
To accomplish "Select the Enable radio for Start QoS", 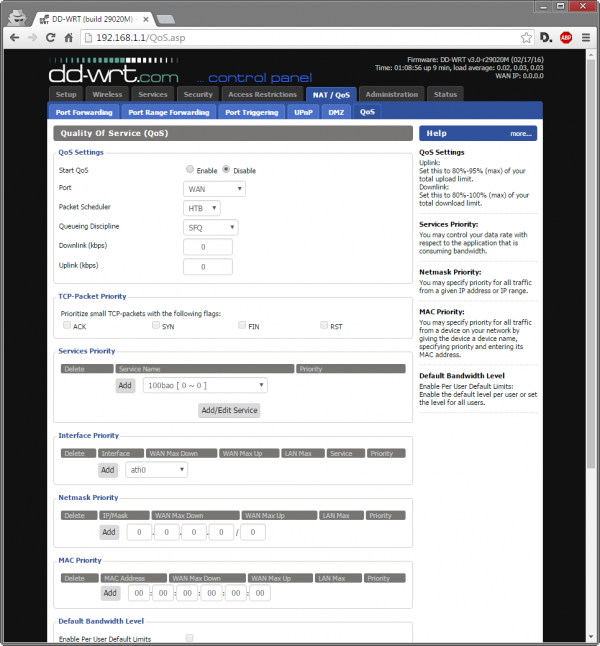I will [190, 170].
